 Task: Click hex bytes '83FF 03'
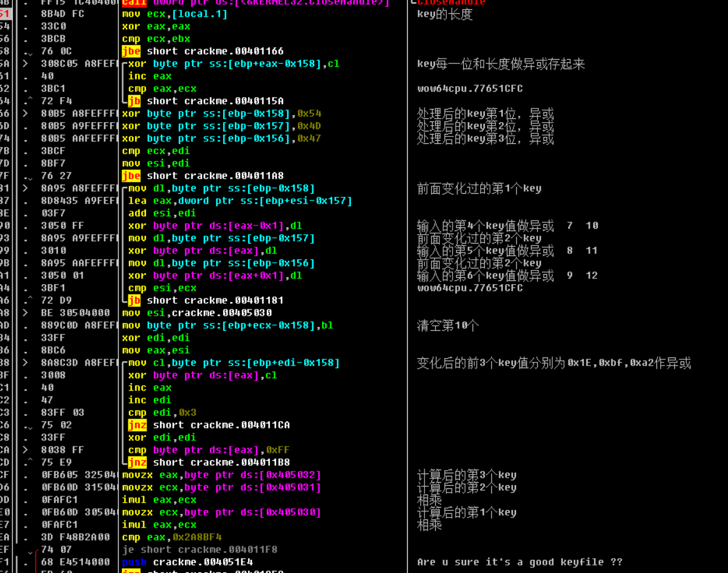(x=63, y=412)
